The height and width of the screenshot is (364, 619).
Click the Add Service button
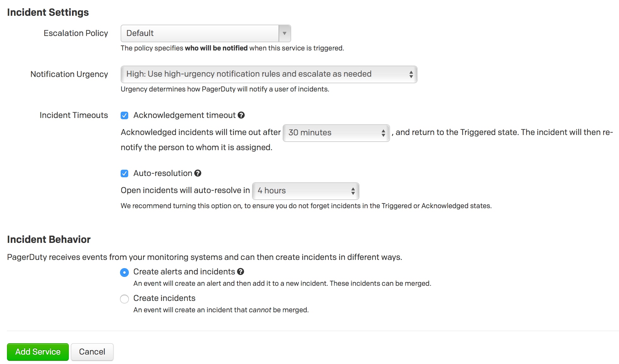38,352
